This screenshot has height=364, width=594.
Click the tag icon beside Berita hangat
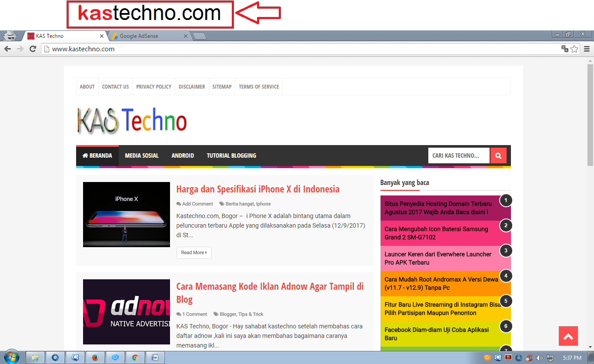(221, 204)
